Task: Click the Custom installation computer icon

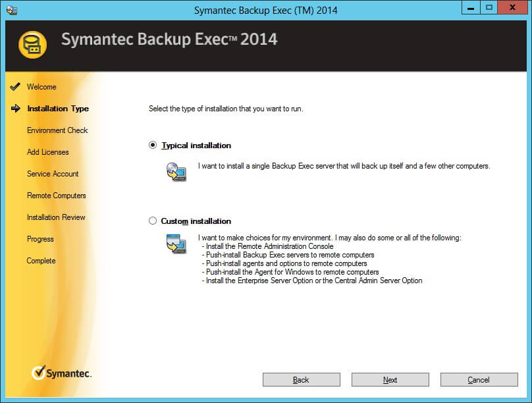Action: coord(176,244)
